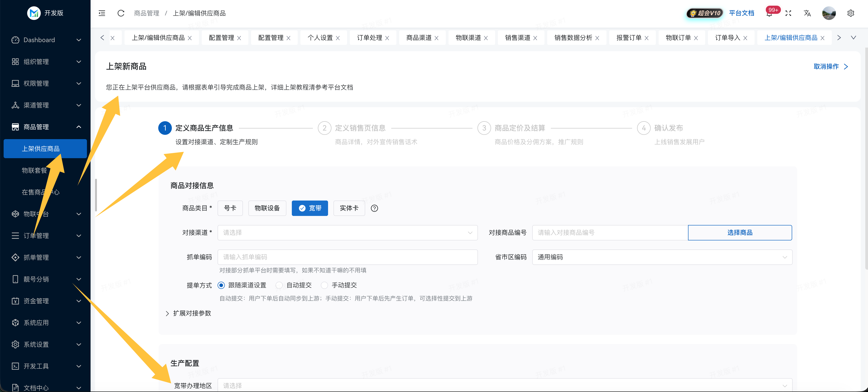Toggle fullscreen mode icon
Image resolution: width=868 pixels, height=392 pixels.
pos(788,13)
